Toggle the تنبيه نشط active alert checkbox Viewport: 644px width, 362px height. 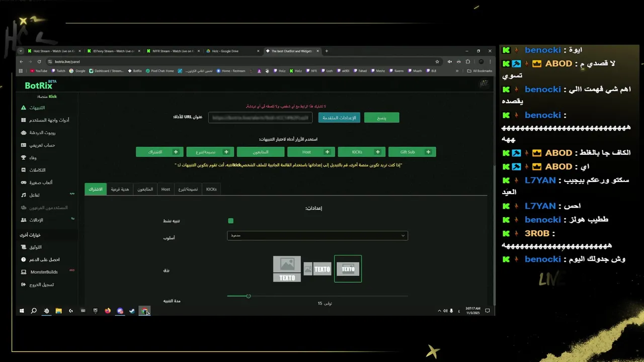click(x=230, y=221)
